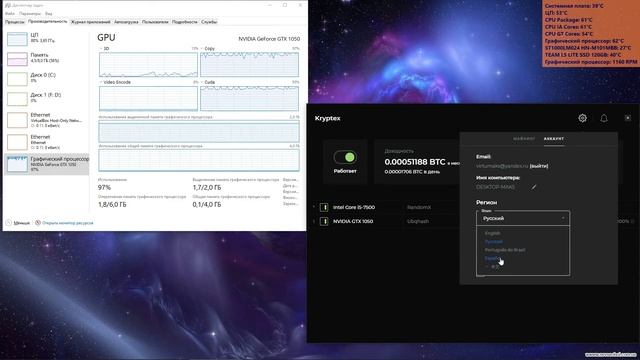Choose English in the language list
This screenshot has height=360, width=640.
point(492,233)
